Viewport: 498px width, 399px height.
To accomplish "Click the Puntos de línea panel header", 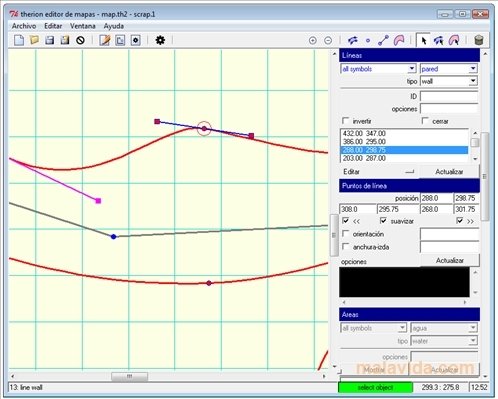I will pos(409,186).
